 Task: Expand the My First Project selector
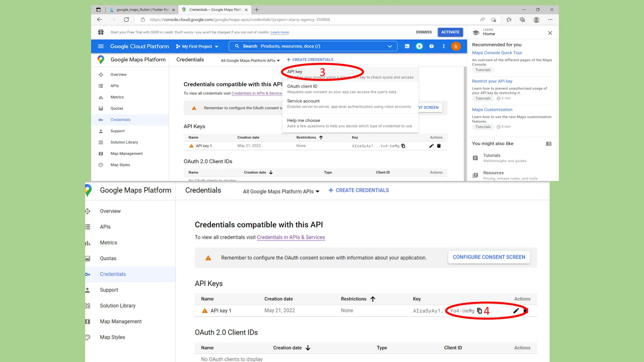pyautogui.click(x=197, y=47)
